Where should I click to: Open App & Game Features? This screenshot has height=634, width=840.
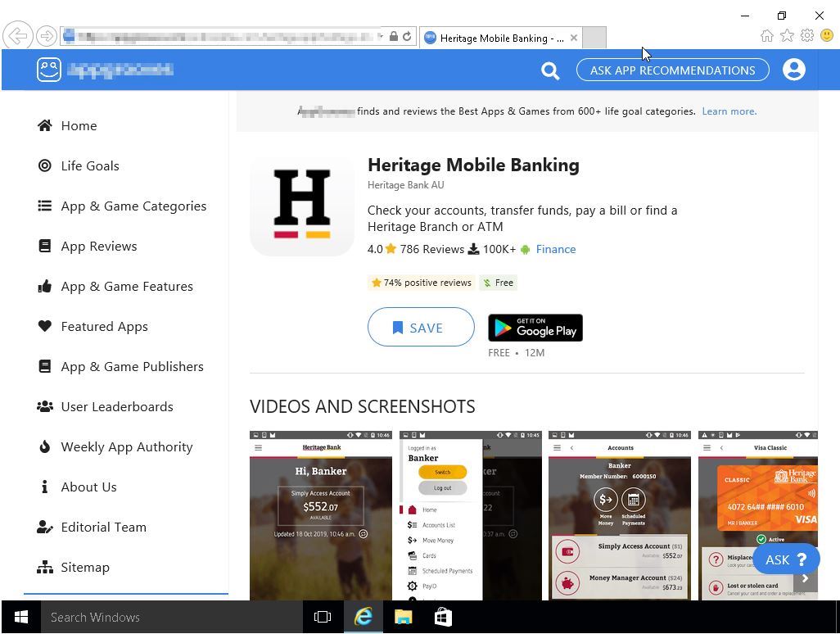pos(127,287)
